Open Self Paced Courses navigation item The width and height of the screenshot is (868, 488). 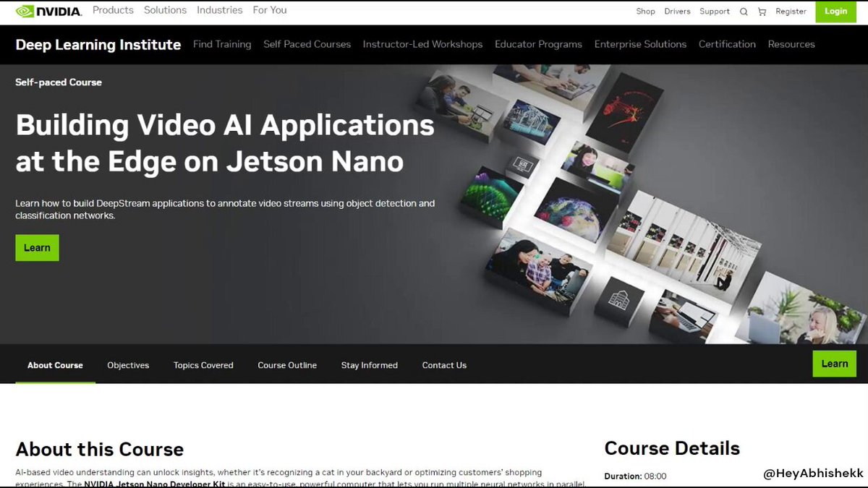307,44
